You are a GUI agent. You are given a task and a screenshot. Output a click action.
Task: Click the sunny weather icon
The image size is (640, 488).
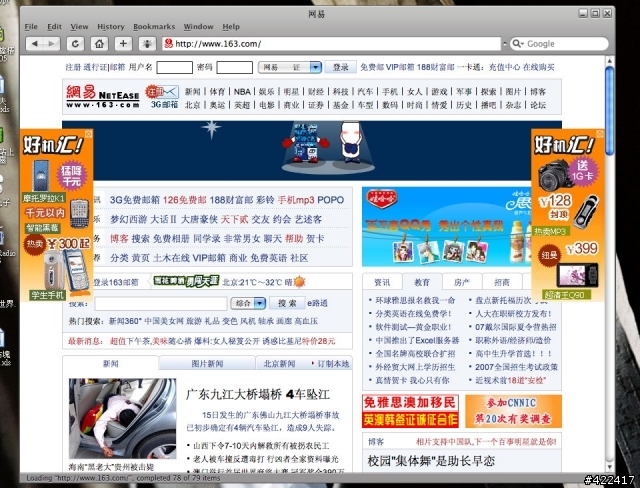(x=300, y=282)
